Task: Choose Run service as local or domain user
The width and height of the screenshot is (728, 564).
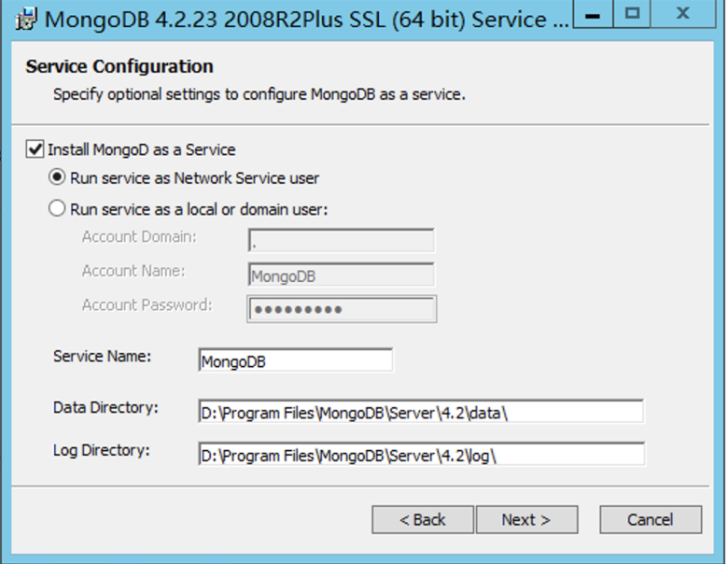Action: tap(58, 209)
